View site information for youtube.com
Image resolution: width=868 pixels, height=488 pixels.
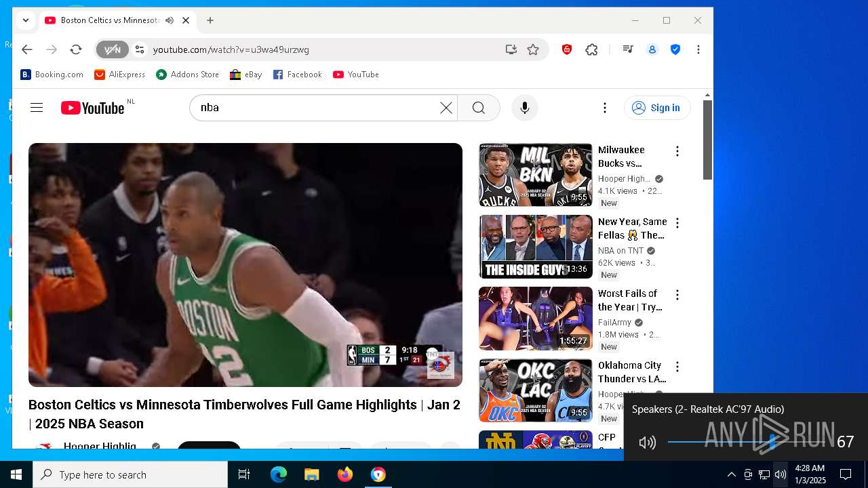coord(140,49)
